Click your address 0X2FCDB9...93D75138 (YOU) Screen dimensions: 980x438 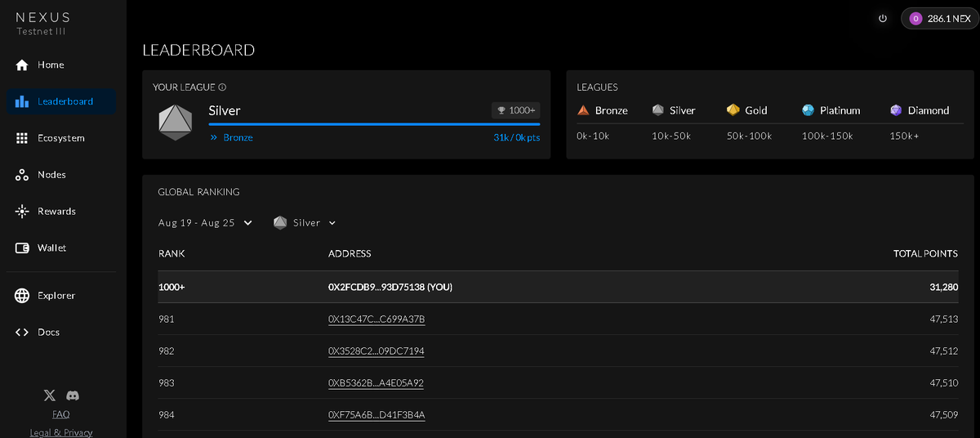(x=390, y=287)
